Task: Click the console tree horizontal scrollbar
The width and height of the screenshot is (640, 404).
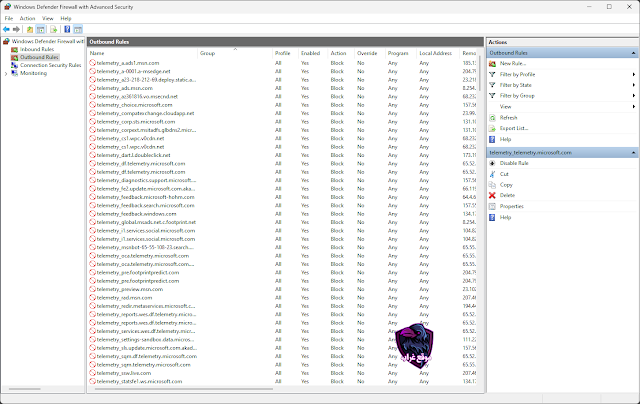Action: coord(24,389)
